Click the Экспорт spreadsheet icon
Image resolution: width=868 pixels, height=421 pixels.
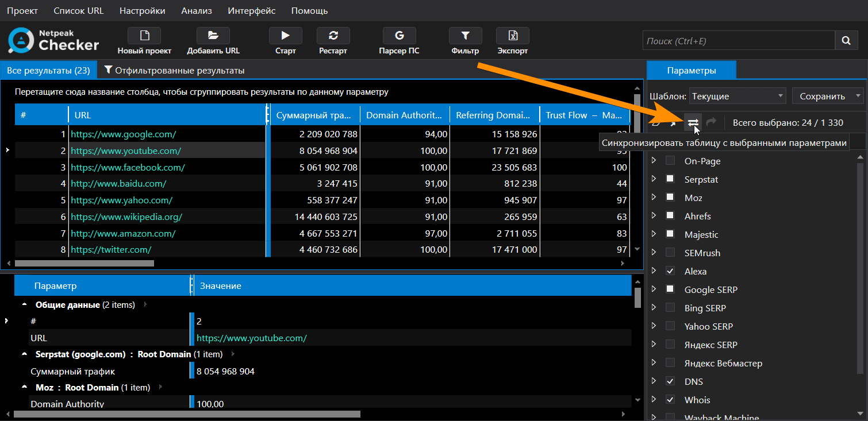(x=512, y=36)
